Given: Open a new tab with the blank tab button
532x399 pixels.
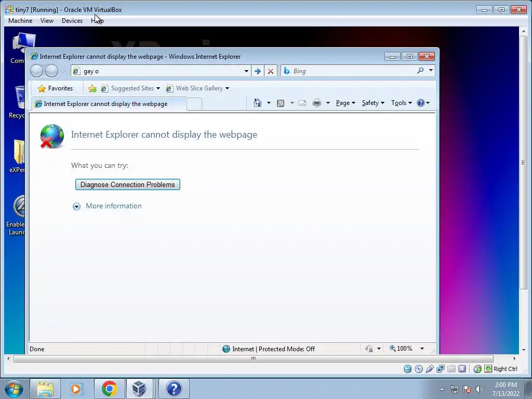Looking at the screenshot, I should click(x=194, y=104).
